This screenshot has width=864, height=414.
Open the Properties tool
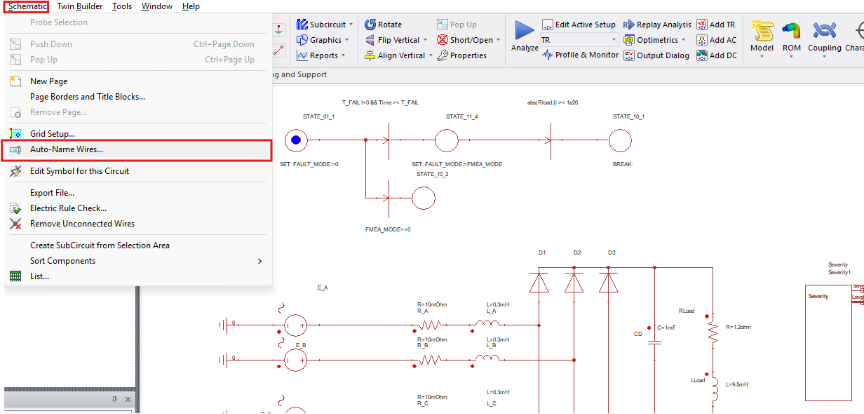tap(444, 56)
